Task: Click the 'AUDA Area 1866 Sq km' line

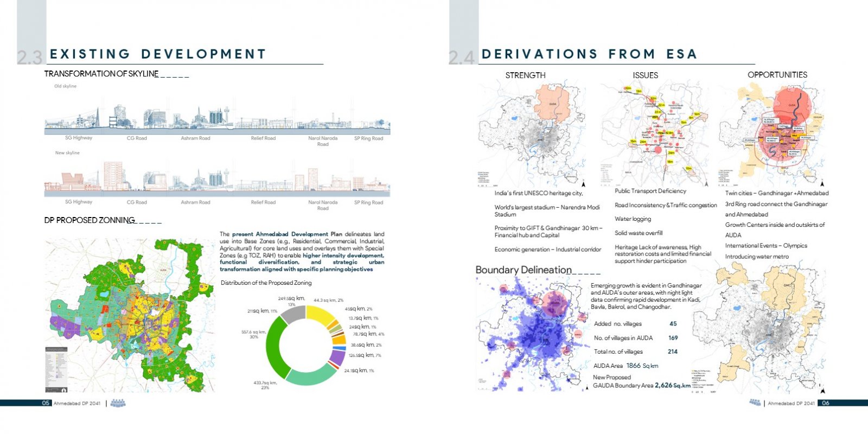Action: [x=626, y=366]
